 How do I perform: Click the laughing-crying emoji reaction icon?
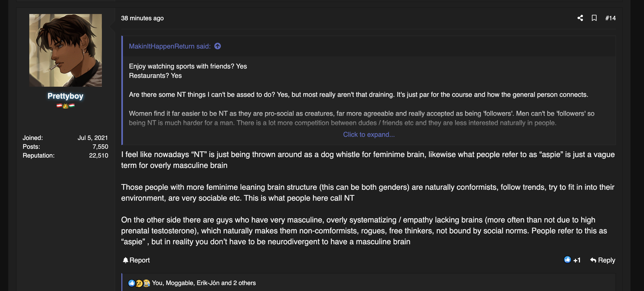(146, 283)
